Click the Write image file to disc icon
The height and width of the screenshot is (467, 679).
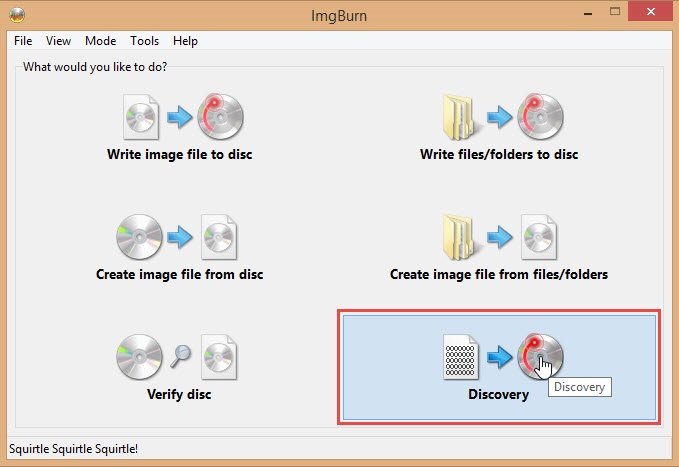coord(183,117)
